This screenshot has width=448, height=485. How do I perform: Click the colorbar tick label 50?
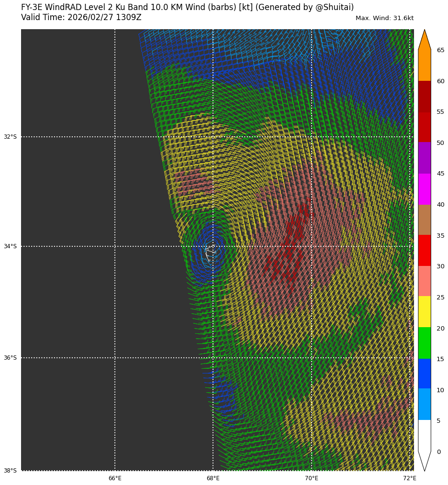click(x=440, y=143)
